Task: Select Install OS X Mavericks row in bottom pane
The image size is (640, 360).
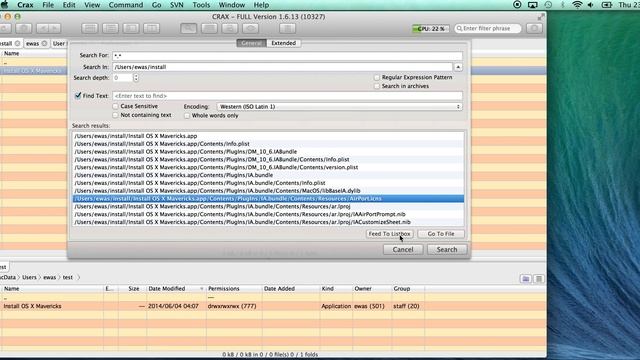Action: point(273,306)
